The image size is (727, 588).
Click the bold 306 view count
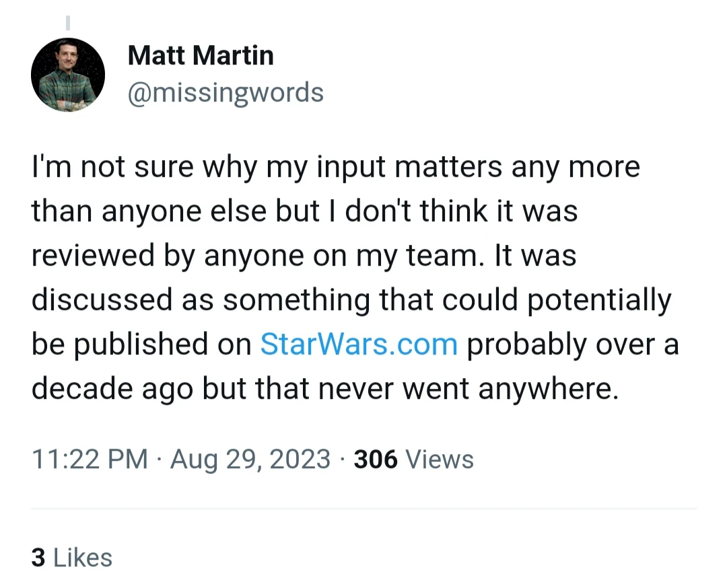376,460
